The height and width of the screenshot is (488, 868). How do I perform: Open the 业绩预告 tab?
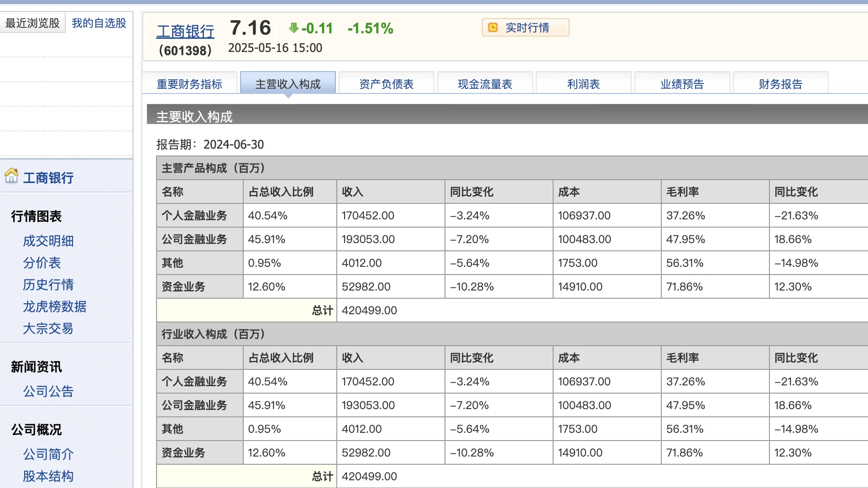point(682,84)
